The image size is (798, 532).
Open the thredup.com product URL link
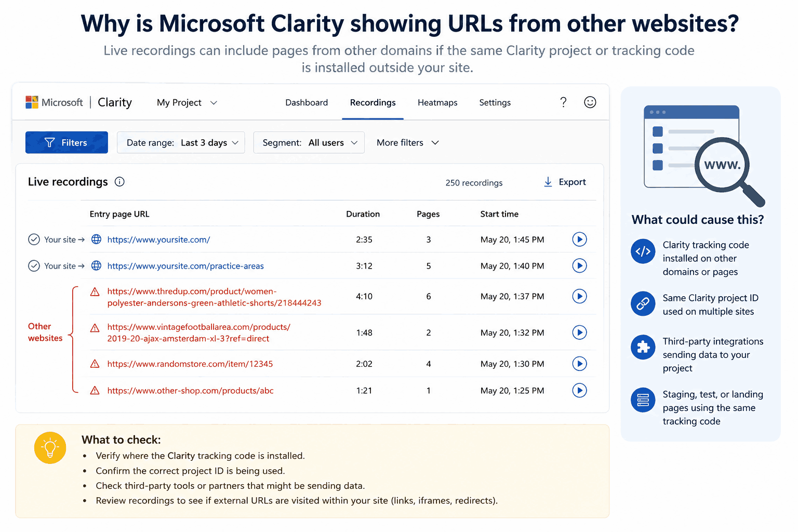[x=215, y=297]
